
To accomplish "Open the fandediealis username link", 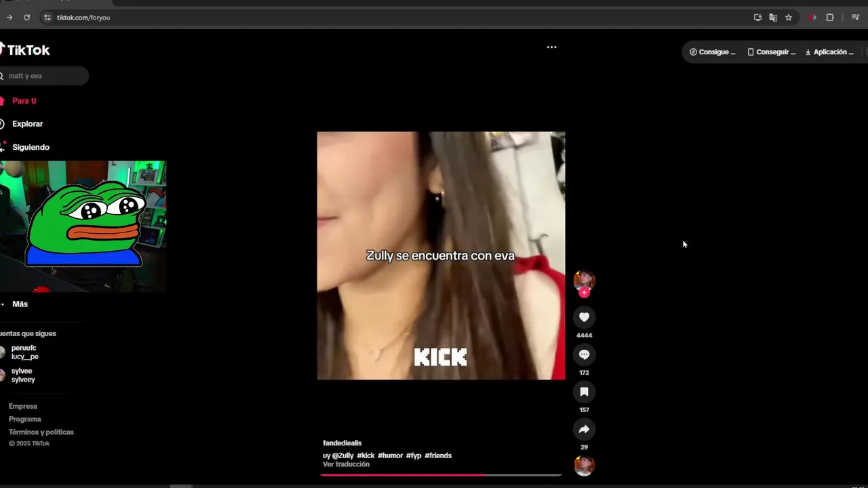I will [x=342, y=443].
